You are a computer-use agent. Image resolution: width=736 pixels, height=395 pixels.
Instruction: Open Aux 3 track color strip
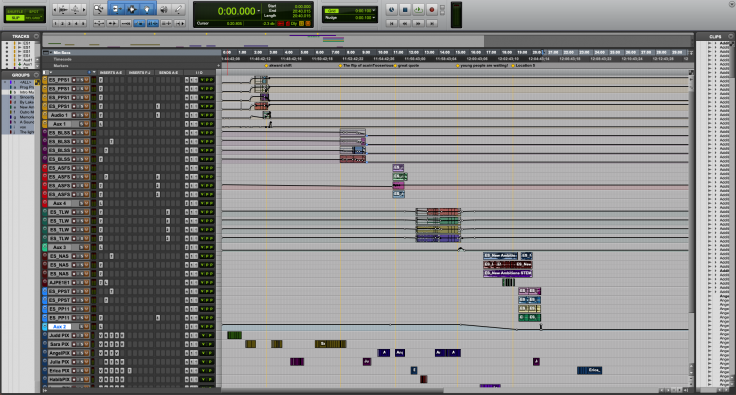(45, 247)
